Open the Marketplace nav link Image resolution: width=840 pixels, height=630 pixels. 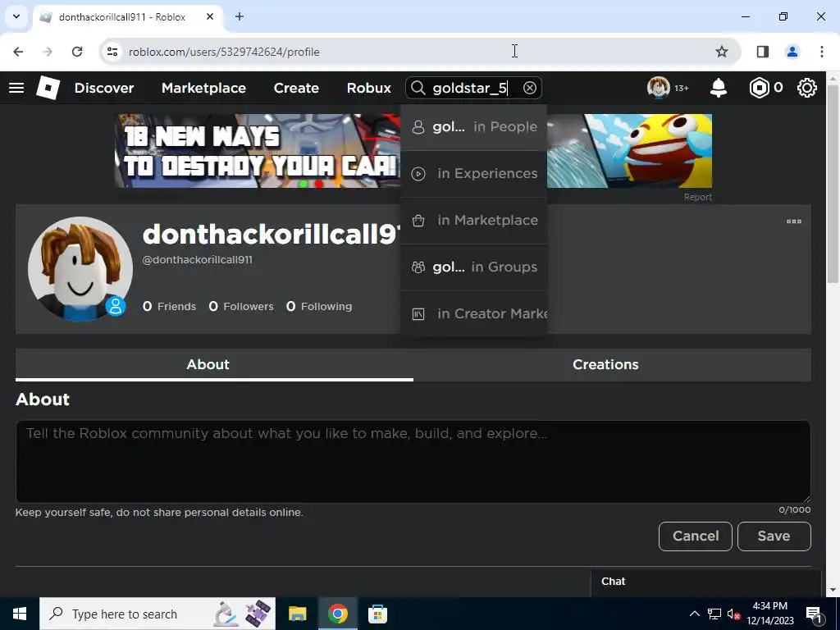[203, 88]
